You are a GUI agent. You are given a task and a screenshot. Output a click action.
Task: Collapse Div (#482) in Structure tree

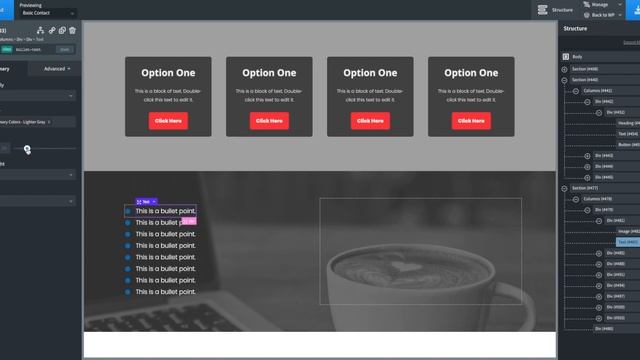[599, 221]
